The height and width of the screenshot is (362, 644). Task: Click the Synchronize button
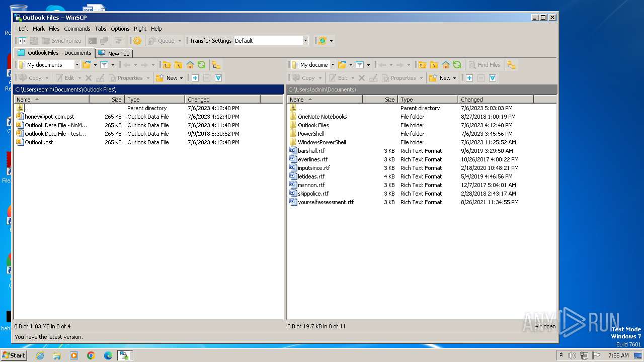(61, 41)
